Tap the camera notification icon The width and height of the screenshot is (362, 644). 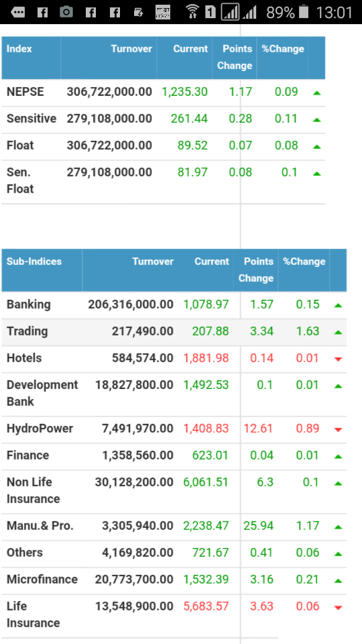[66, 12]
